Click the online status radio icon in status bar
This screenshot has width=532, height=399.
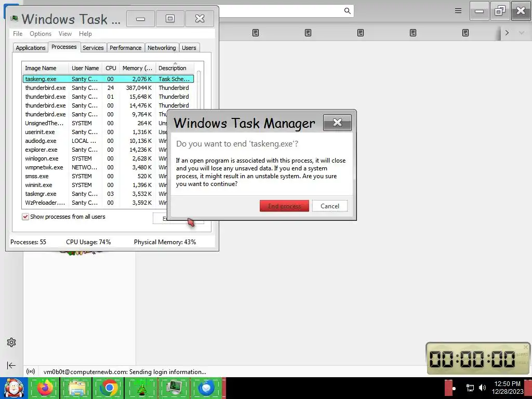click(31, 371)
